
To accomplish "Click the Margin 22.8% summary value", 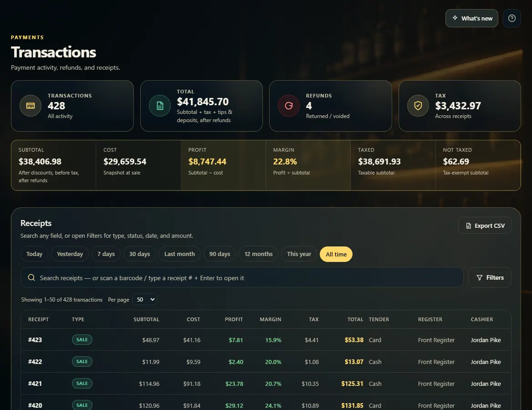I will tap(285, 162).
